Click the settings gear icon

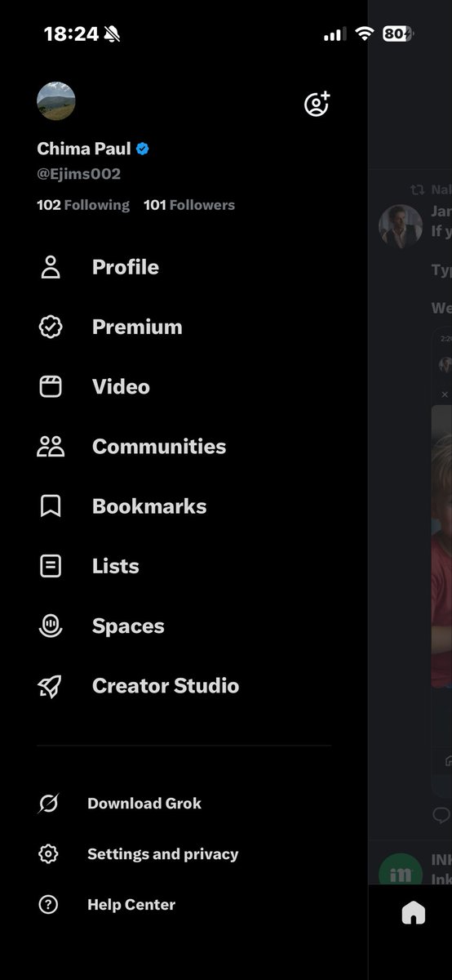pos(48,854)
